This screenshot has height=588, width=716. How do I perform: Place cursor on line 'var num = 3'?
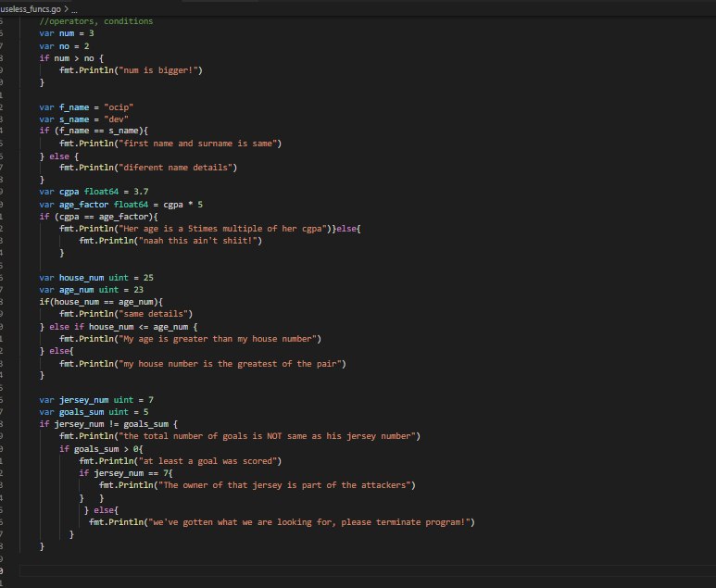point(67,33)
